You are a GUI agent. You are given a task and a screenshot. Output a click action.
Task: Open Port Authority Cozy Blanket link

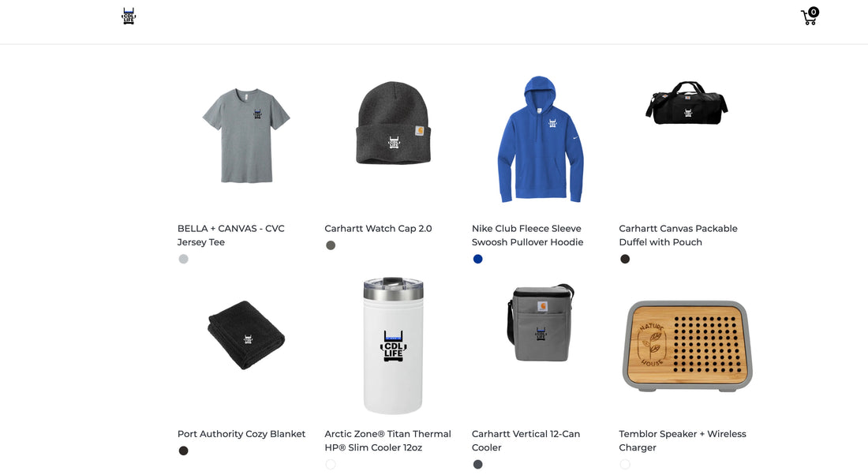point(241,434)
